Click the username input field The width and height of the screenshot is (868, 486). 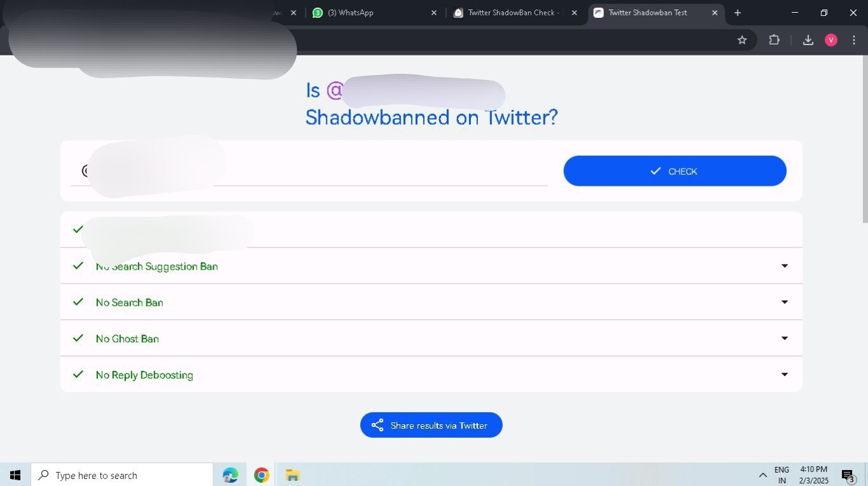click(x=309, y=170)
